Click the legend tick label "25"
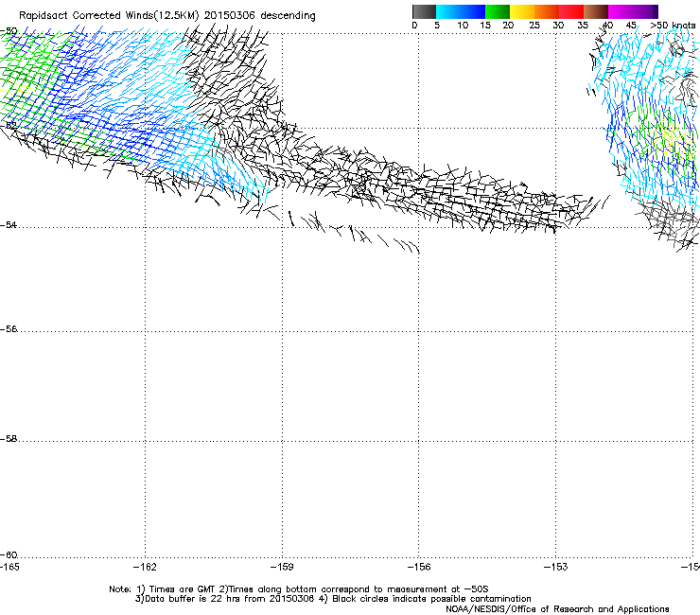This screenshot has width=700, height=615. tap(534, 26)
